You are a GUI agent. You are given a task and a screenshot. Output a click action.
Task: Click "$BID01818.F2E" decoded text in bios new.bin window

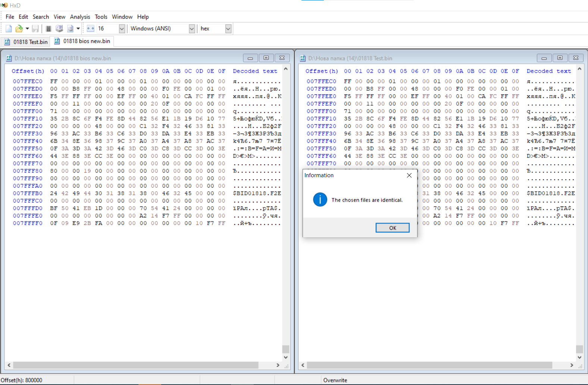[x=257, y=193]
